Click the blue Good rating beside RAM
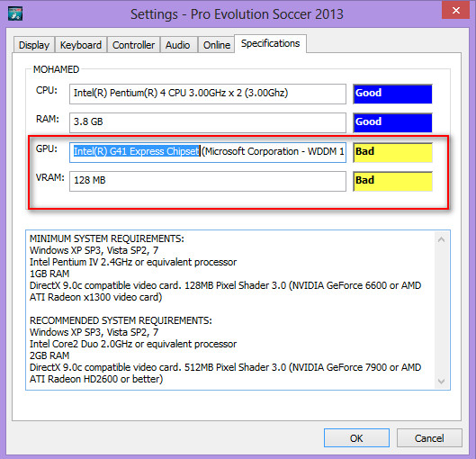Viewport: 476px width, 459px height. pos(392,122)
